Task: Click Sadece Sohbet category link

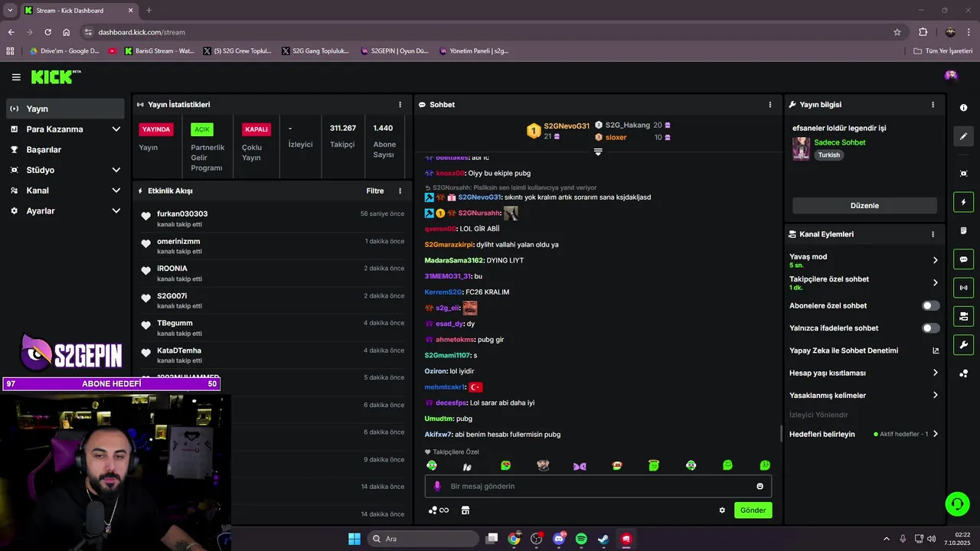Action: 840,142
